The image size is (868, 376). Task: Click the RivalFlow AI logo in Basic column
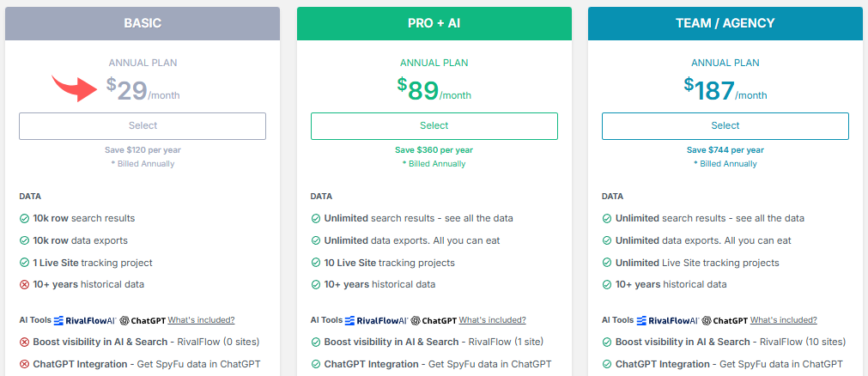(x=84, y=320)
